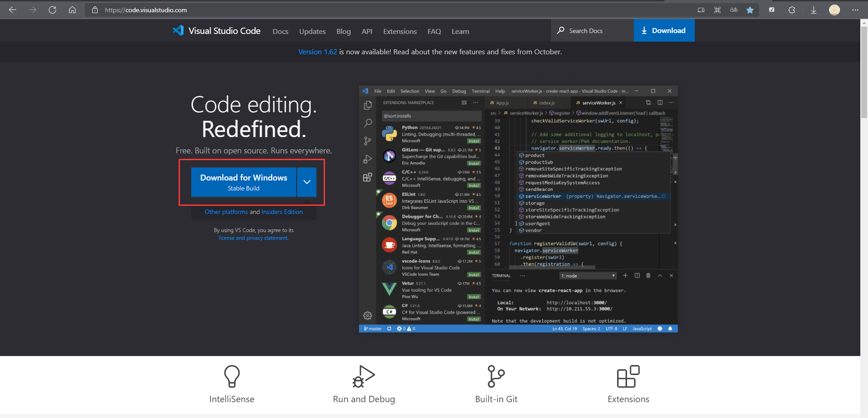Click the page vertical scrollbar thumb
Image resolution: width=868 pixels, height=418 pixels.
(x=864, y=72)
